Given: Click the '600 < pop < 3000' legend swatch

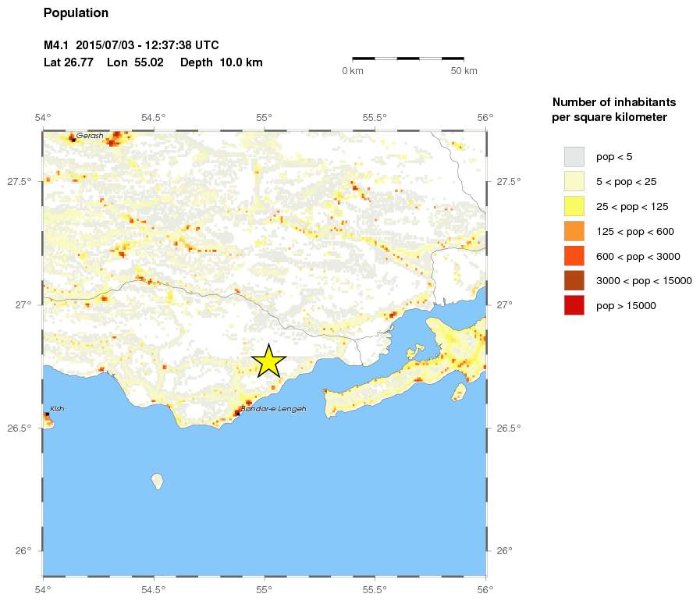Looking at the screenshot, I should [574, 256].
